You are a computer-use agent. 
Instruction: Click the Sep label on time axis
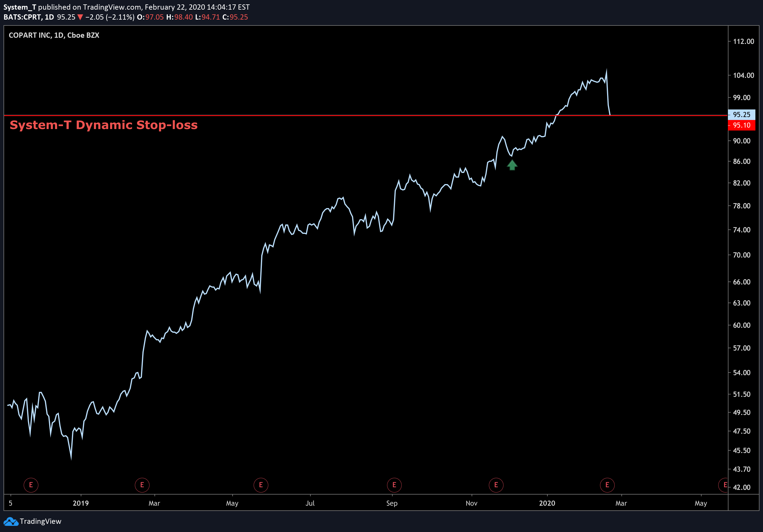[392, 503]
